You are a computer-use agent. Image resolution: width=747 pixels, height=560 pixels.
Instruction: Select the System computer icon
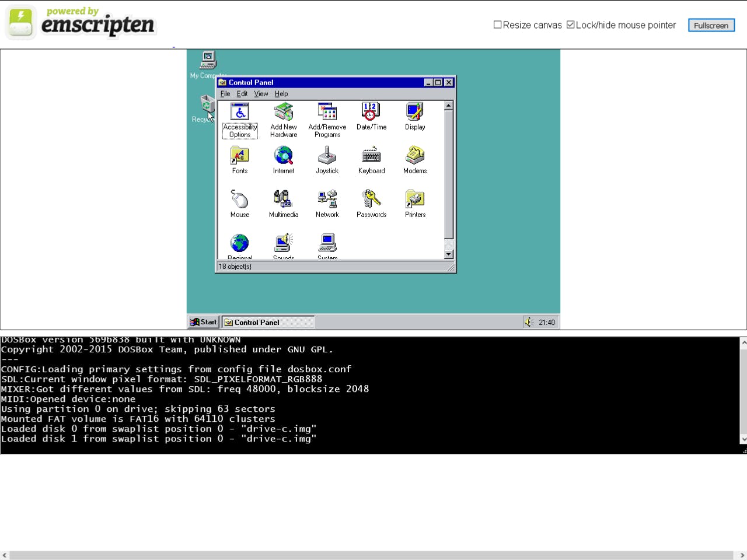[x=327, y=243]
